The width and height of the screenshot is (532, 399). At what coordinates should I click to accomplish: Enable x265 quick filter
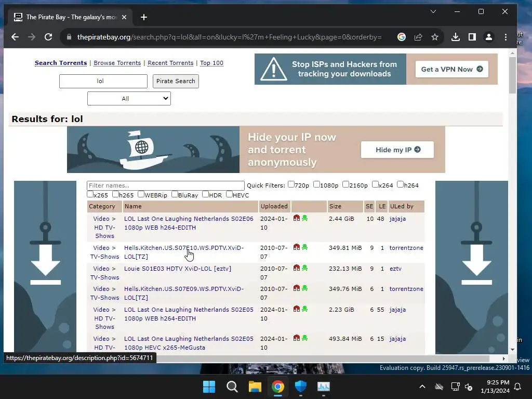pyautogui.click(x=90, y=194)
